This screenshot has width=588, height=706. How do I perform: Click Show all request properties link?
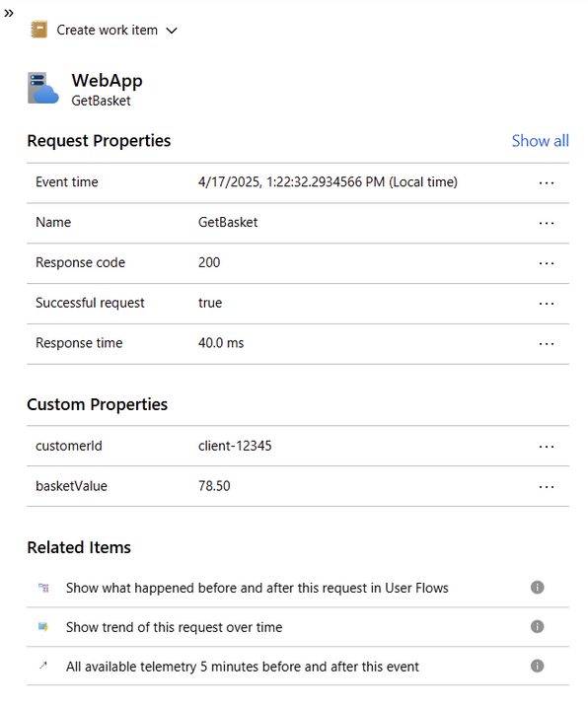540,141
